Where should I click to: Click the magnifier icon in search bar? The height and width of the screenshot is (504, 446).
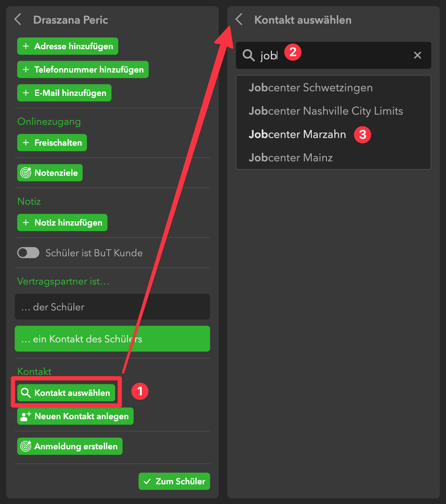point(248,55)
